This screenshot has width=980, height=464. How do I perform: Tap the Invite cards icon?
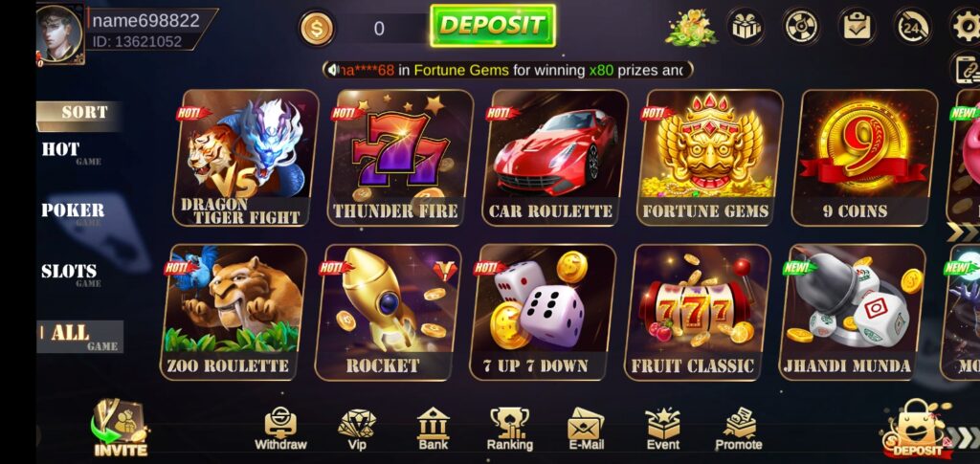pos(120,428)
